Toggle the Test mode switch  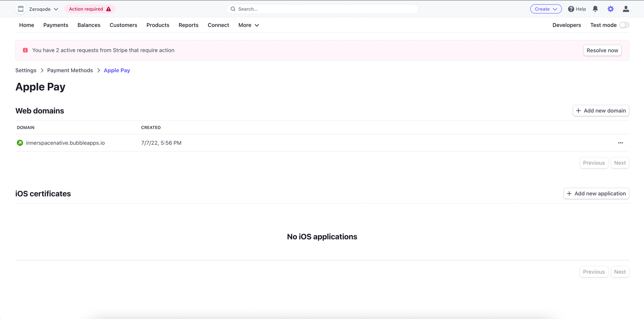click(x=624, y=25)
